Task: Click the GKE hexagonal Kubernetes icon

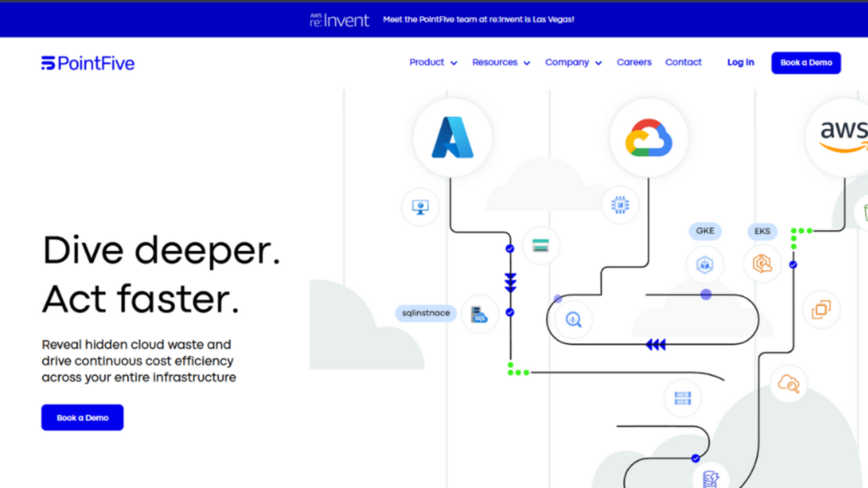Action: [704, 264]
